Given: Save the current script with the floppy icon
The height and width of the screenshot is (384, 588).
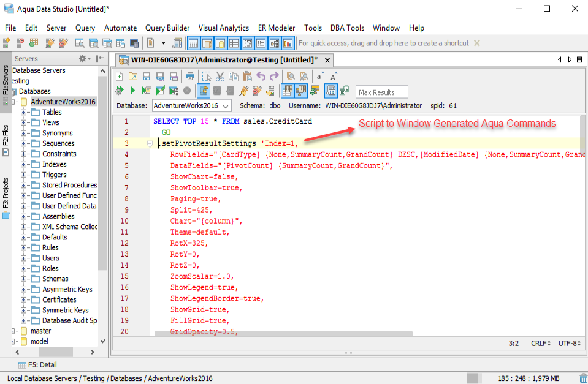Looking at the screenshot, I should [147, 77].
